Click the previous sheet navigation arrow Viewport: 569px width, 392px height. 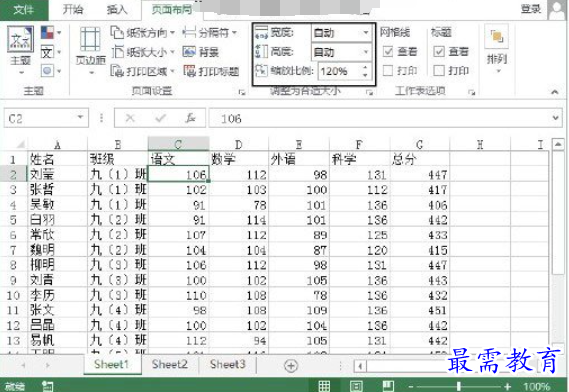click(x=23, y=365)
